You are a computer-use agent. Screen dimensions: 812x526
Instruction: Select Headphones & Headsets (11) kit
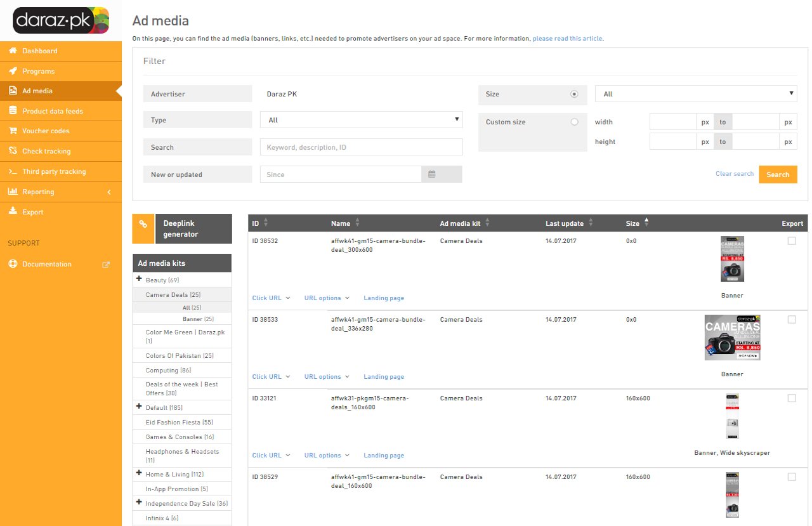point(182,456)
